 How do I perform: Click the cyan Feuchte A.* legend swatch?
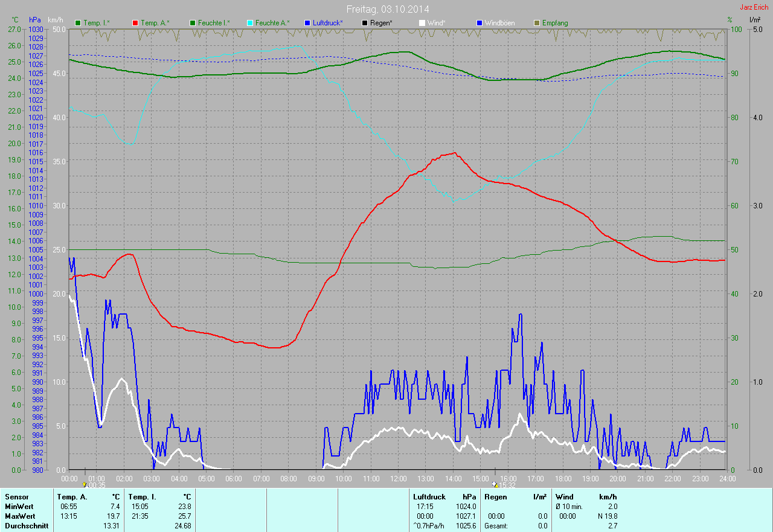tap(250, 23)
